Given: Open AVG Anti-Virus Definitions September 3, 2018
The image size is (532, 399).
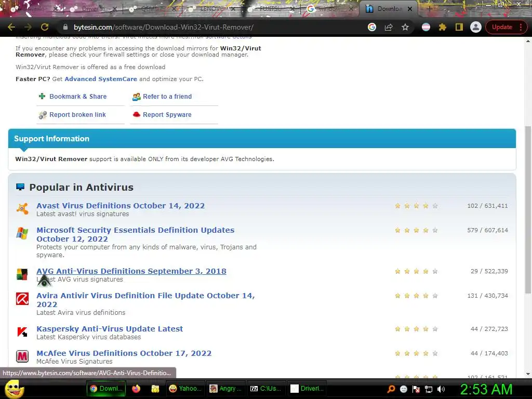Looking at the screenshot, I should click(x=131, y=271).
